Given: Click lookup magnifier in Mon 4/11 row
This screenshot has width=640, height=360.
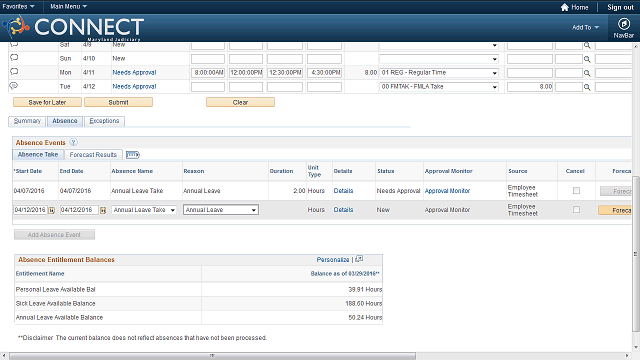Looking at the screenshot, I should click(587, 73).
